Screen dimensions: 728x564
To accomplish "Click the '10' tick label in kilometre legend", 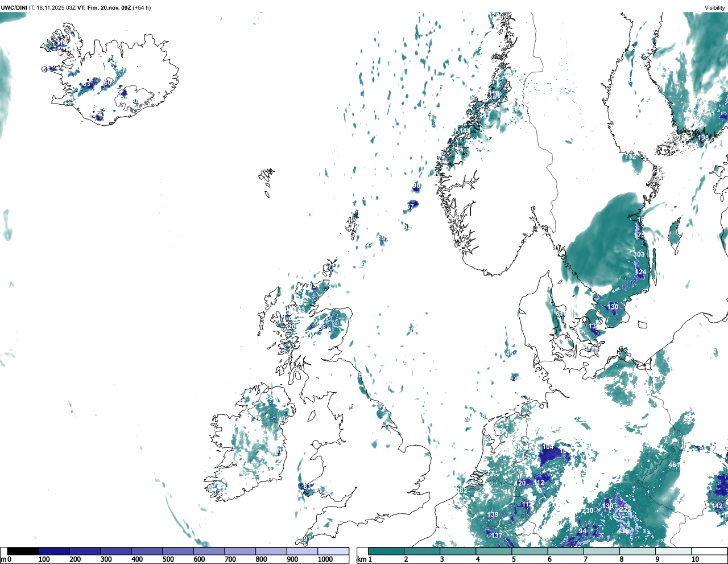I will coord(695,559).
